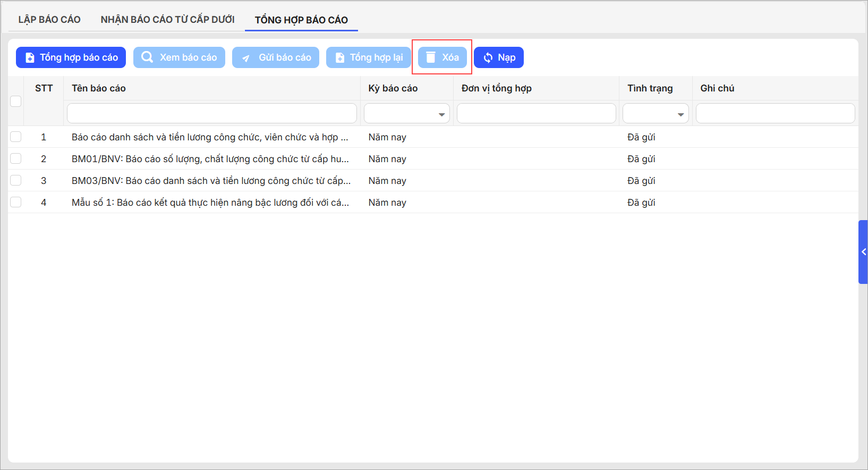Click the Ghi chú filter text box
Screen dimensions: 868x470
tap(775, 114)
